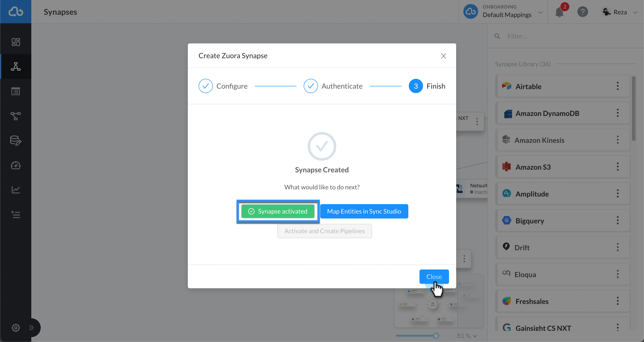Open the Syncari cloud logo home
Image resolution: width=644 pixels, height=342 pixels.
(x=15, y=12)
